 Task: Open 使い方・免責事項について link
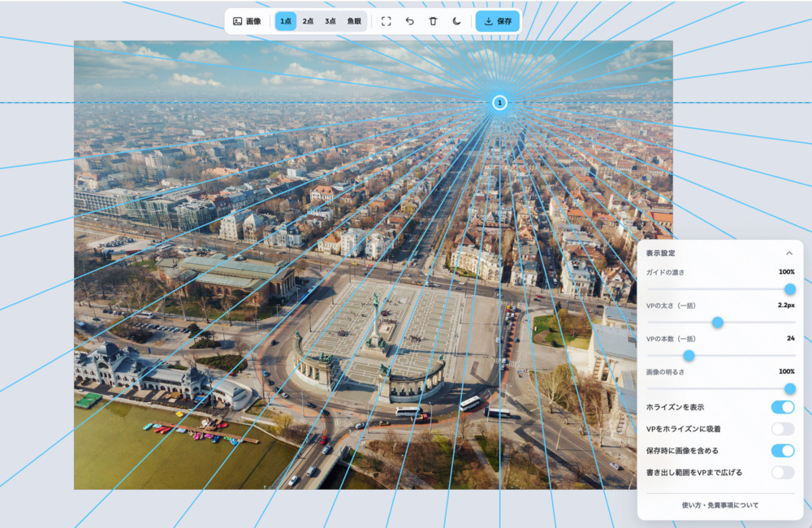pyautogui.click(x=719, y=505)
